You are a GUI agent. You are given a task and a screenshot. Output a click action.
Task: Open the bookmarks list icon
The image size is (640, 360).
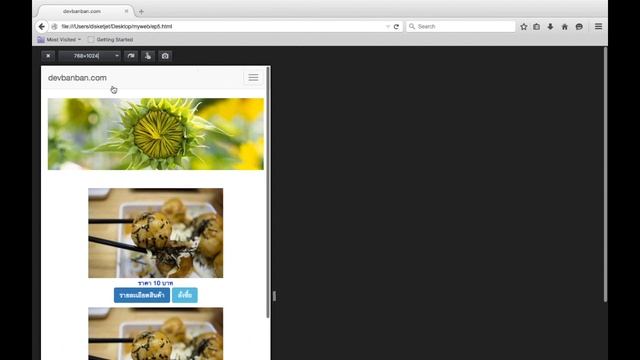537,27
